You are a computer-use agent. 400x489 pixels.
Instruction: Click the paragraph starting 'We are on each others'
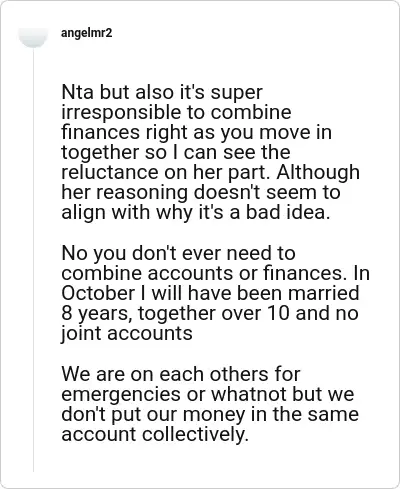point(210,404)
